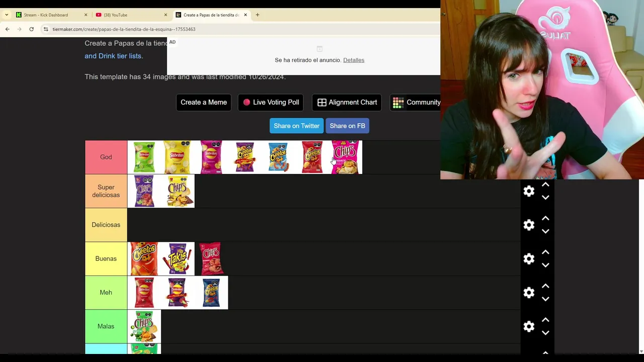Move Super deliciosas row down
The image size is (644, 362).
click(x=545, y=198)
